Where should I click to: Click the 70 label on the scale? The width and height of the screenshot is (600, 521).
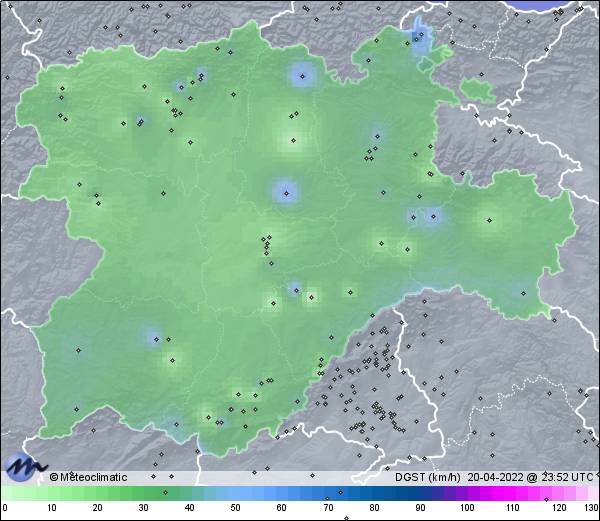(328, 508)
